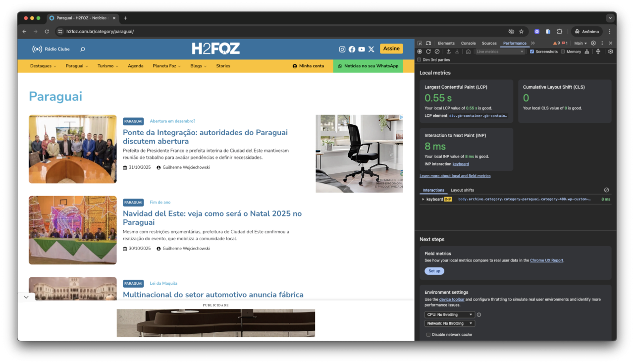The width and height of the screenshot is (634, 364).
Task: Switch to the Console tab
Action: [468, 44]
